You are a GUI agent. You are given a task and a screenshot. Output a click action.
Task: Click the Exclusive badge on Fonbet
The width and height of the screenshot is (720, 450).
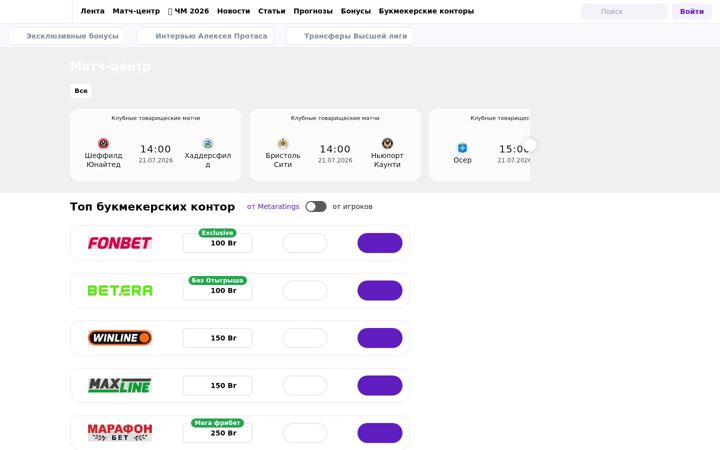pos(218,233)
